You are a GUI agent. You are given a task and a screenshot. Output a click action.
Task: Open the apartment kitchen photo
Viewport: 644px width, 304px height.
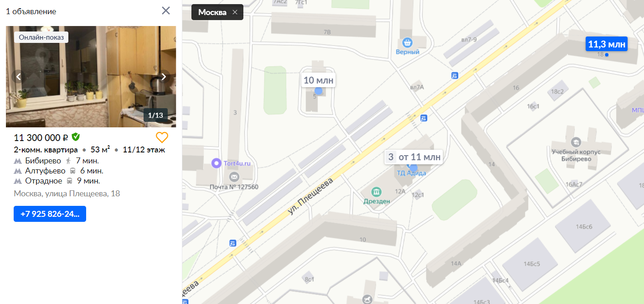91,77
